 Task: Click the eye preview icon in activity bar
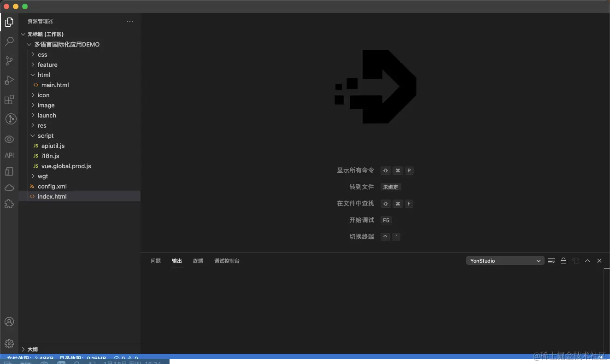(x=9, y=139)
